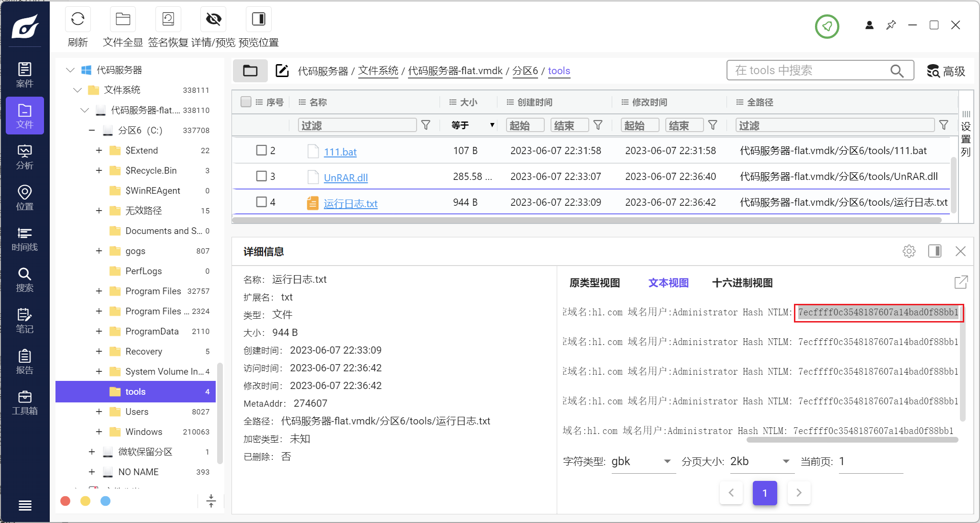Toggle the 详情/预览 eye icon

click(x=213, y=19)
